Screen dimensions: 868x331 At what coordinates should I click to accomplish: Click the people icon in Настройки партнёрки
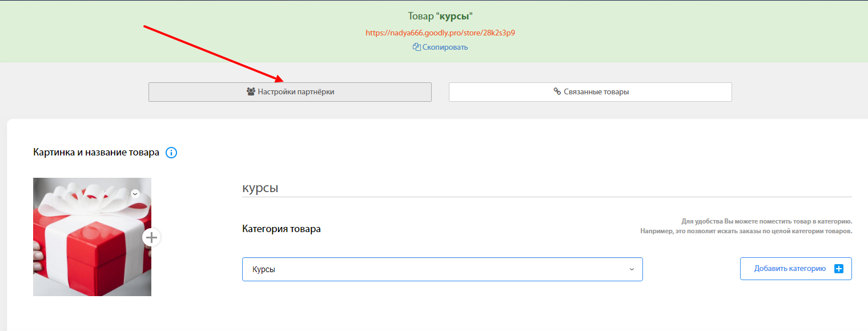(x=251, y=91)
